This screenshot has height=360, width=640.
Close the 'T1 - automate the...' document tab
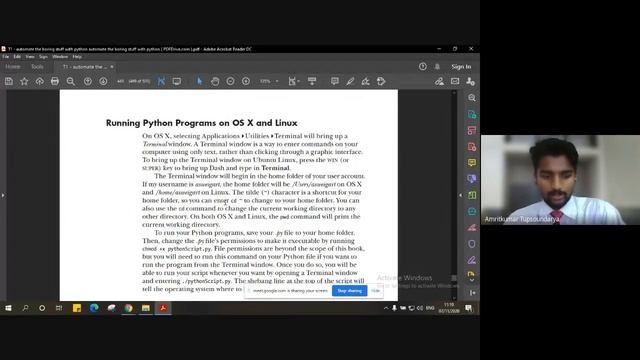(x=112, y=67)
